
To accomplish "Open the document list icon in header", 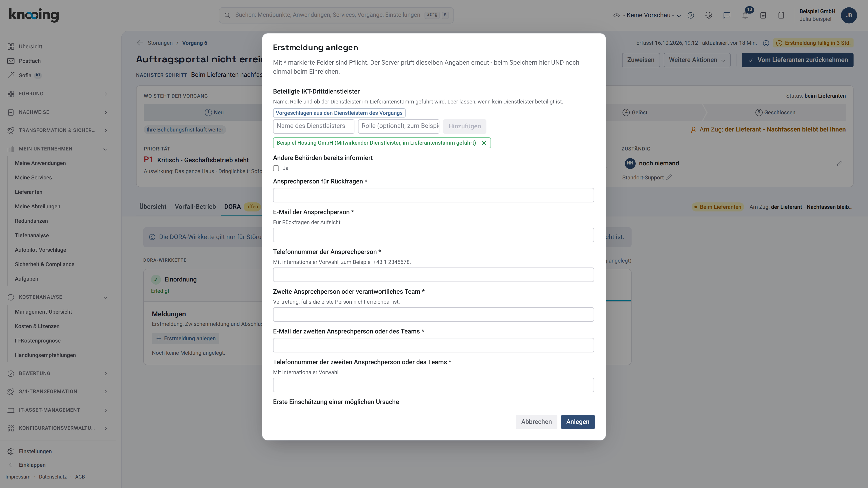I will click(763, 15).
